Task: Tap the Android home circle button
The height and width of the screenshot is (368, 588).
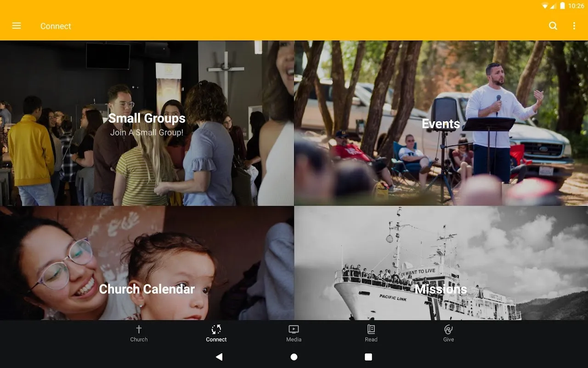Action: [x=294, y=356]
